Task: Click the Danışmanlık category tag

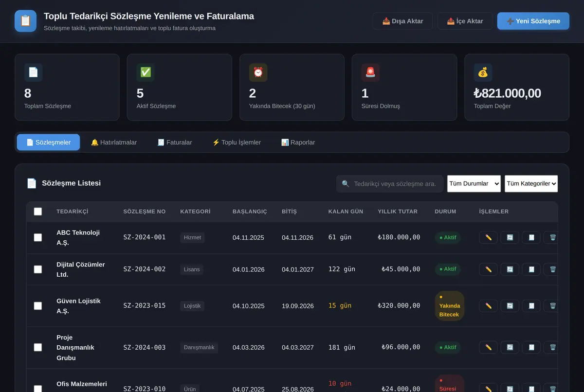Action: [199, 347]
